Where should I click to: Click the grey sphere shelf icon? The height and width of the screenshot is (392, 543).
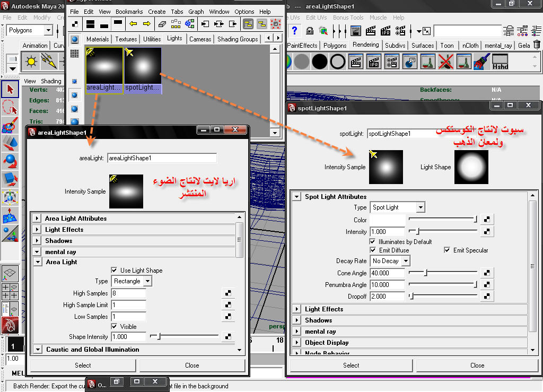click(x=301, y=62)
